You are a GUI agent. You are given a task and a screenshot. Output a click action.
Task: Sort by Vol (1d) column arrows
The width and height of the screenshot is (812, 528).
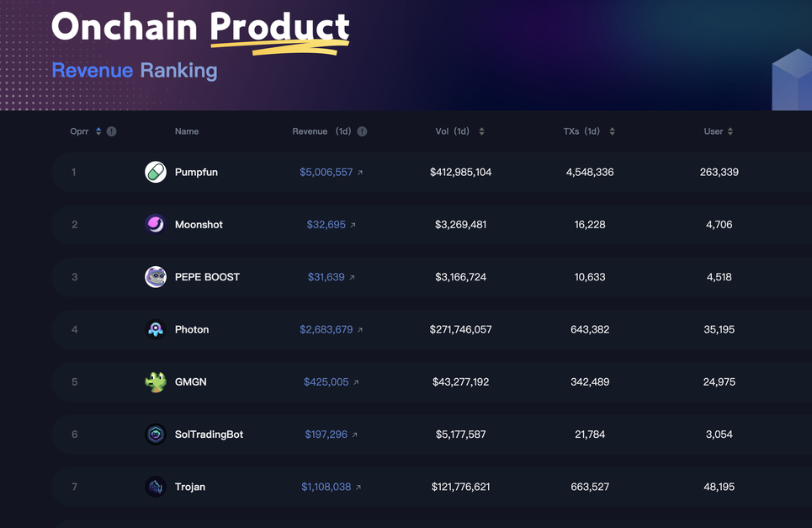point(481,131)
